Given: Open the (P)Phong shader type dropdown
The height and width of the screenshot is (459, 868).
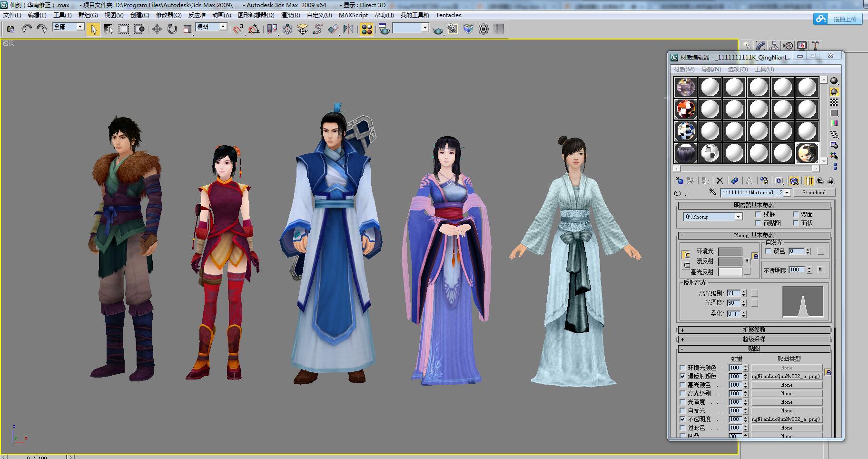Looking at the screenshot, I should (738, 217).
